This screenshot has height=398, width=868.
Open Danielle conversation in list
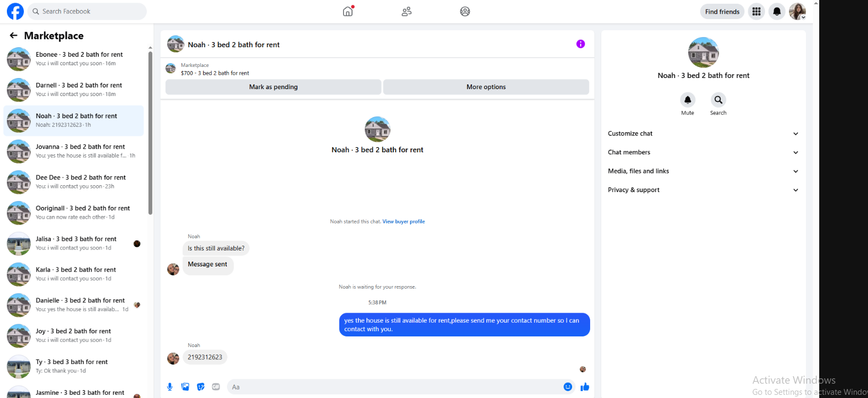coord(74,305)
